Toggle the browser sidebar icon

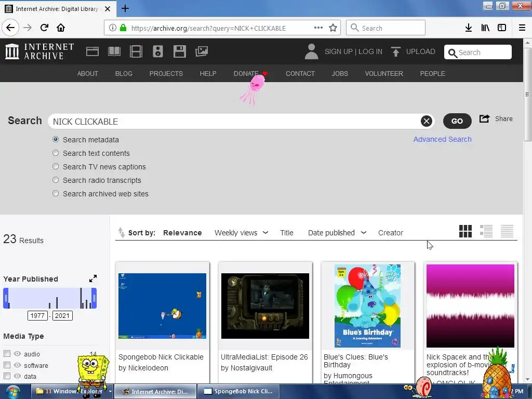[x=502, y=28]
